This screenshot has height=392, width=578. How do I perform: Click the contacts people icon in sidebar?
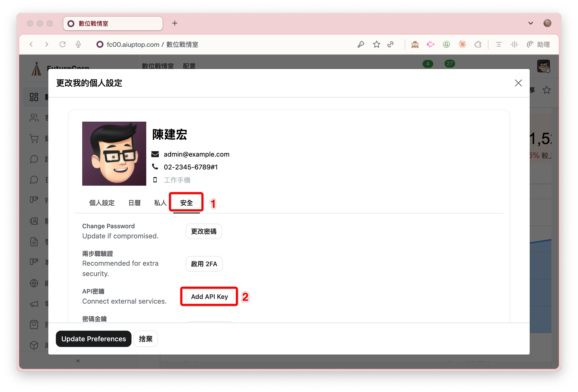(x=34, y=118)
